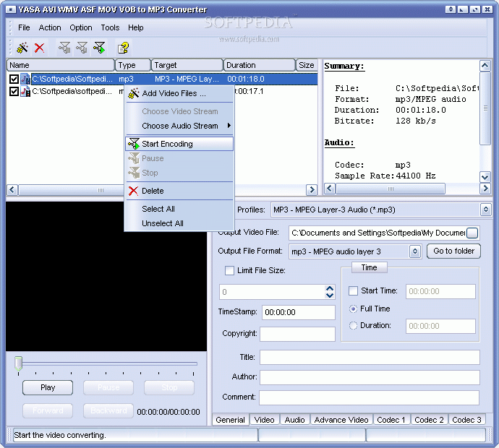Uncheck the first file's checkbox
499x448 pixels.
(x=14, y=79)
